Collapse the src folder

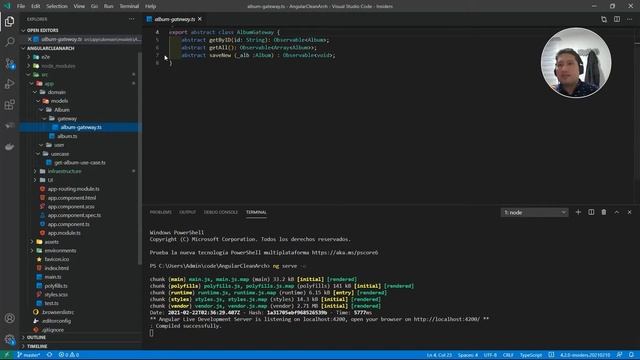(x=44, y=75)
